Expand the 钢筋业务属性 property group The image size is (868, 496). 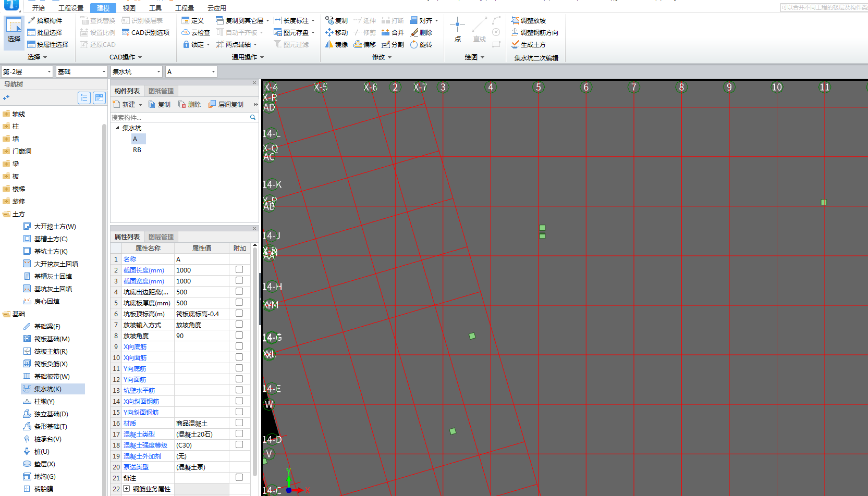point(126,489)
